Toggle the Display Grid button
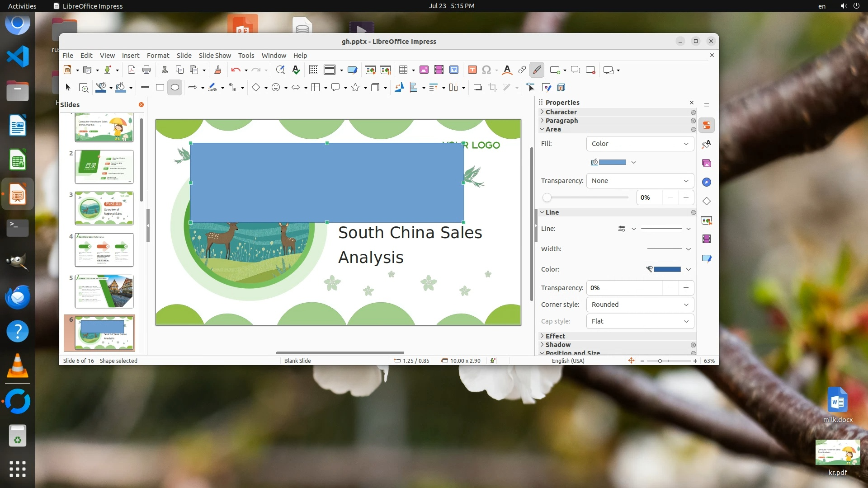Screen dimensions: 868x488 click(313, 70)
